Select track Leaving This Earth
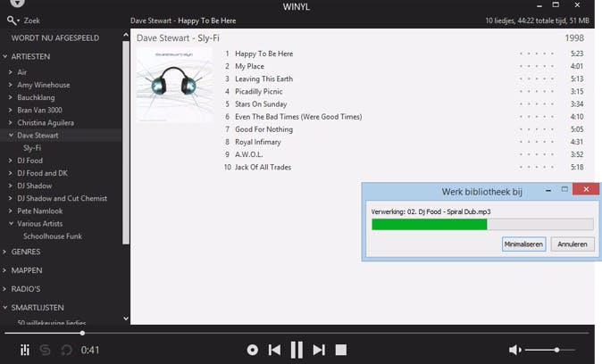The width and height of the screenshot is (602, 364). click(263, 79)
